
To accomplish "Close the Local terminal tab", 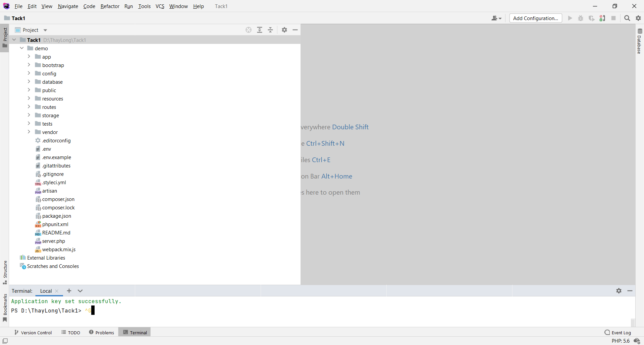I will pos(57,291).
